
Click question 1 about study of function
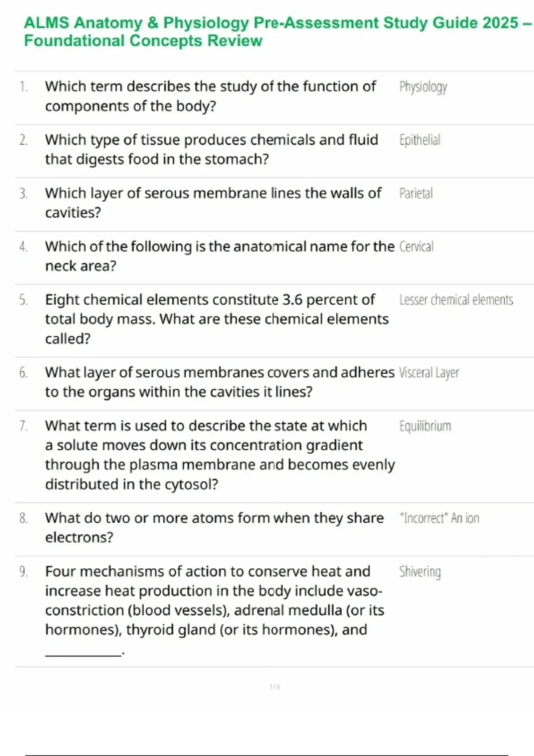[210, 96]
